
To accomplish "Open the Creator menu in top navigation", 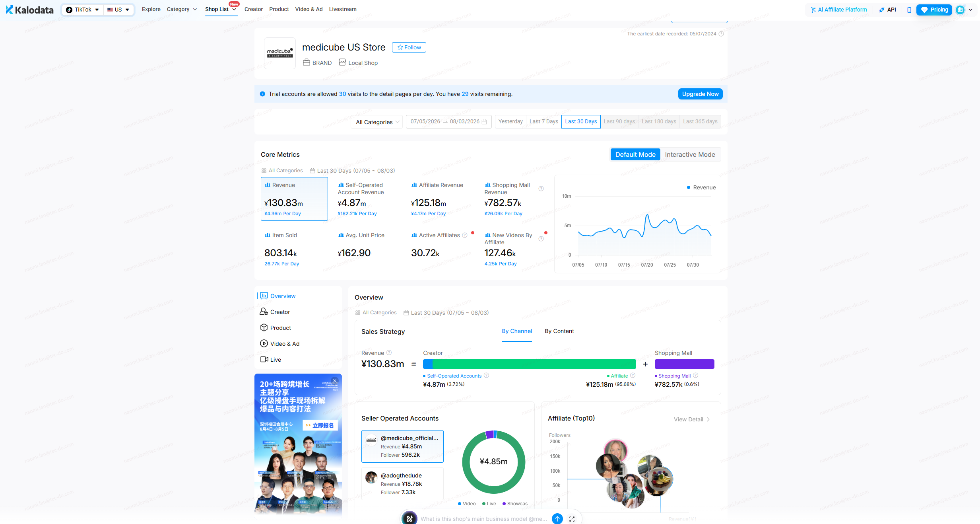I will 254,9.
